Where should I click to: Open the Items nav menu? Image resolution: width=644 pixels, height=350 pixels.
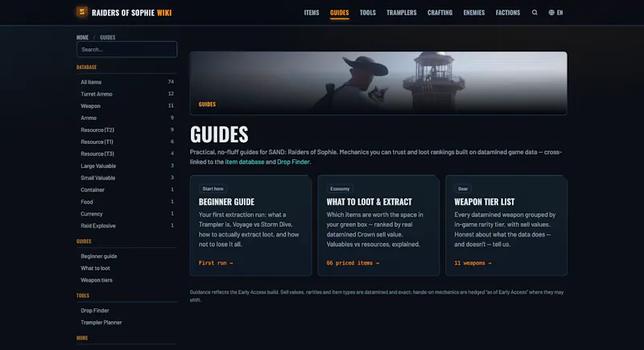[x=312, y=13]
